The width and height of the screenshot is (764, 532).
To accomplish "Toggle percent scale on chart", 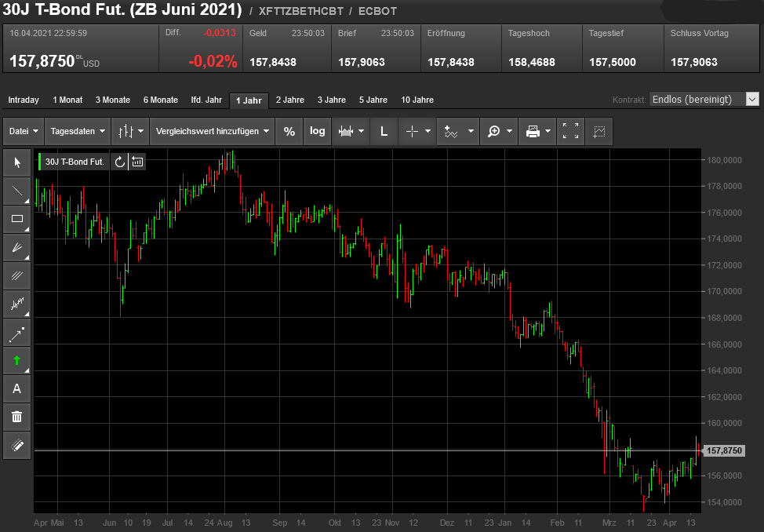I will pyautogui.click(x=289, y=132).
